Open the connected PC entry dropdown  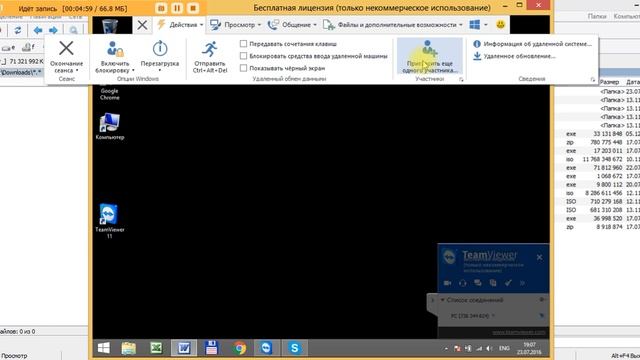pos(493,316)
